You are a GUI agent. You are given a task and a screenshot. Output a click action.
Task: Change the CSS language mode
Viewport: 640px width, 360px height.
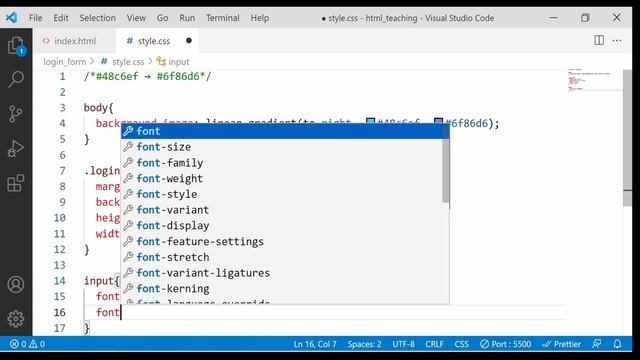(461, 344)
